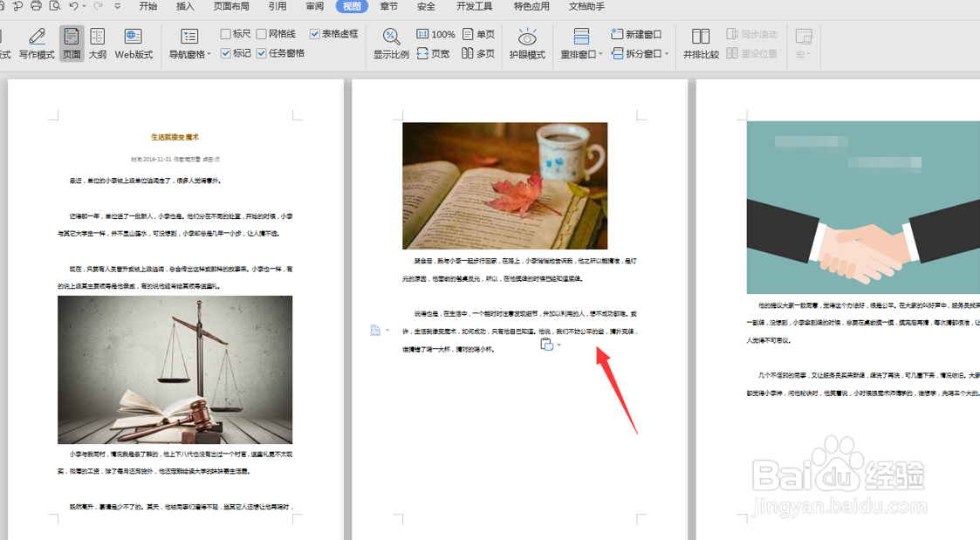This screenshot has width=980, height=540.
Task: Open the 特色应用 Featured Apps tab
Action: coord(531,6)
